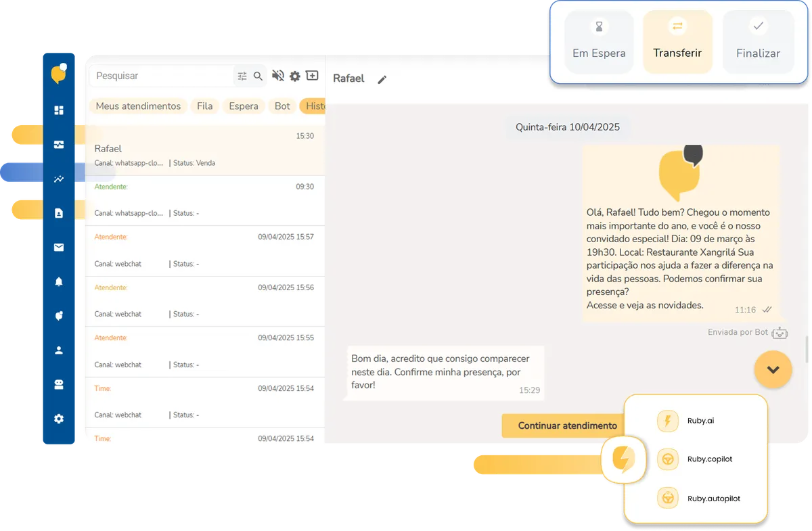The image size is (812, 531).
Task: Click the Quinta-feira 10/04/2025 date label
Action: coord(568,127)
